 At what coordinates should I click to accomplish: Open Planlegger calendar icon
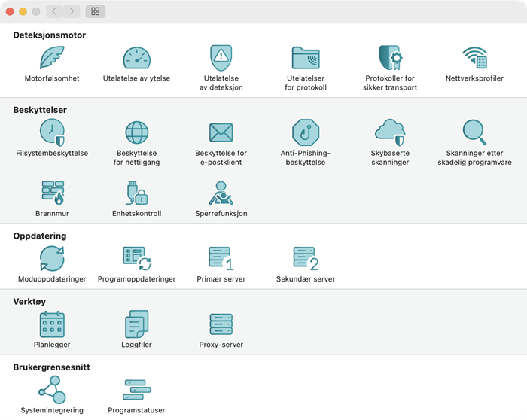[52, 324]
